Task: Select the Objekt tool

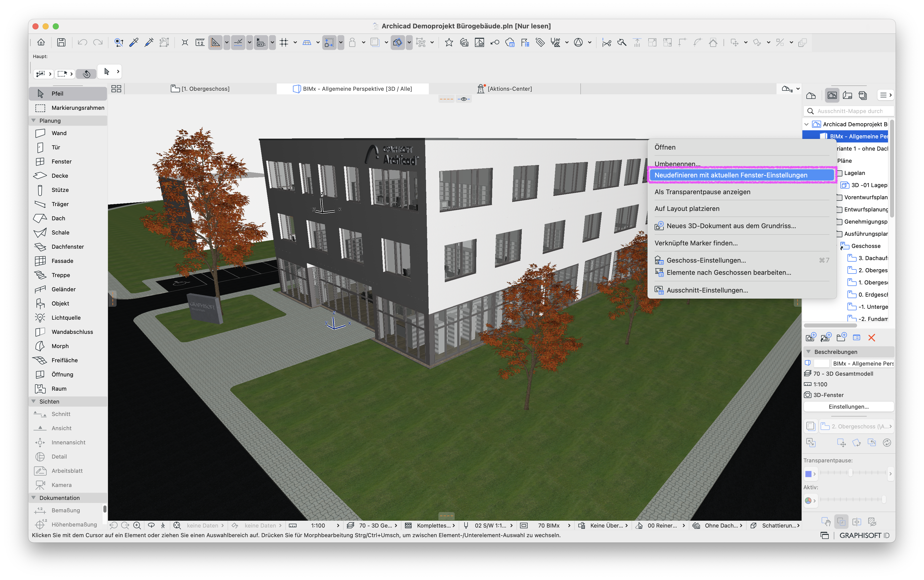Action: [x=68, y=303]
